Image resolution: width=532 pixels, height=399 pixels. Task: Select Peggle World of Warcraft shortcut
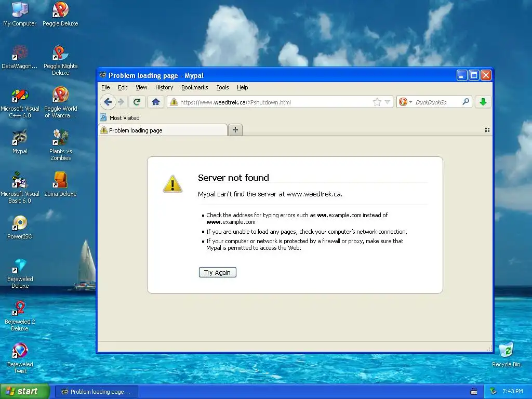[x=60, y=103]
